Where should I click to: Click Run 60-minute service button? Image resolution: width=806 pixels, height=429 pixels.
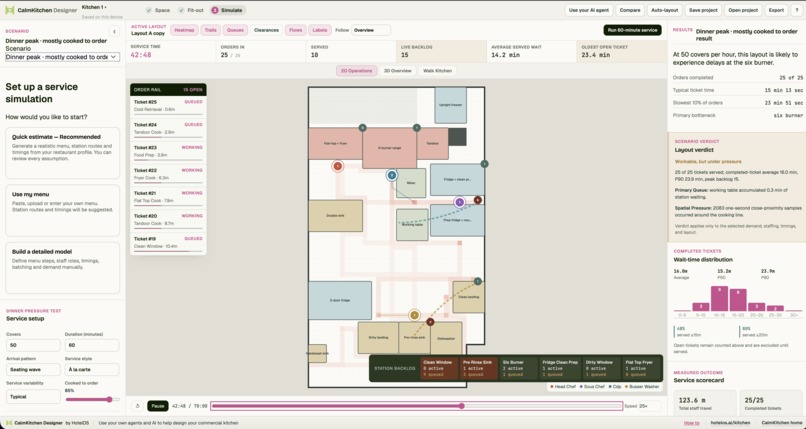click(632, 30)
